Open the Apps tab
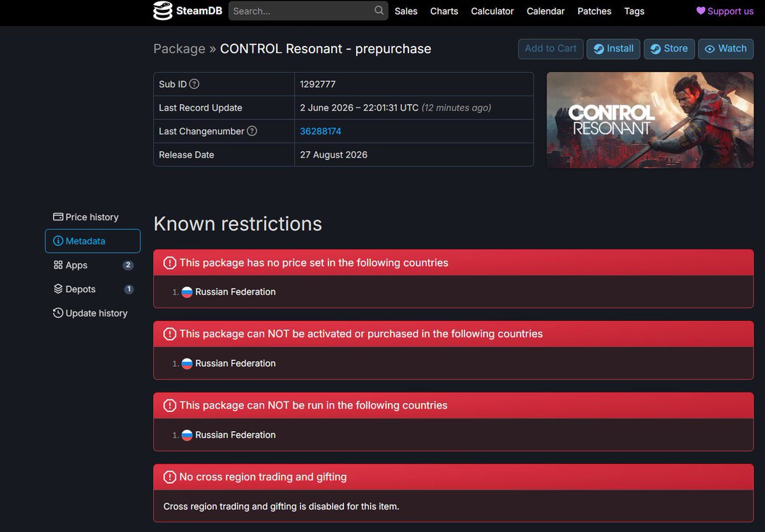 [x=93, y=265]
